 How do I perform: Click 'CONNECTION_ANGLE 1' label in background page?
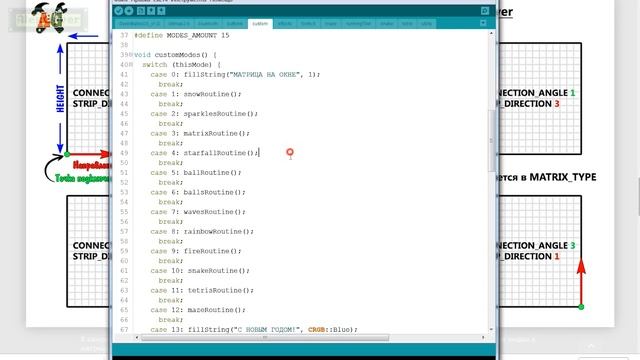pyautogui.click(x=536, y=93)
